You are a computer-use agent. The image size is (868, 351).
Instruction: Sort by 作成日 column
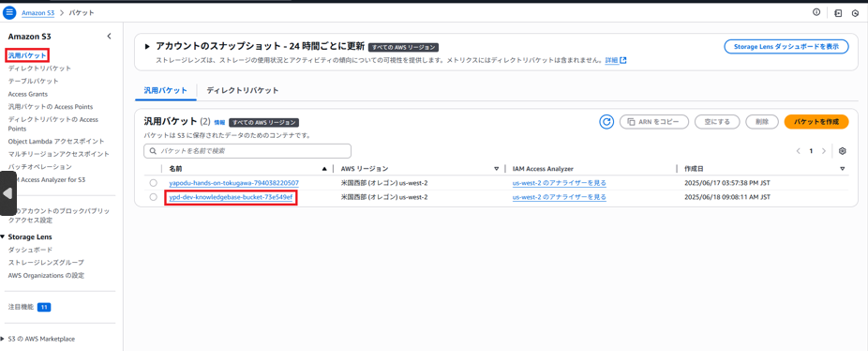tap(843, 169)
